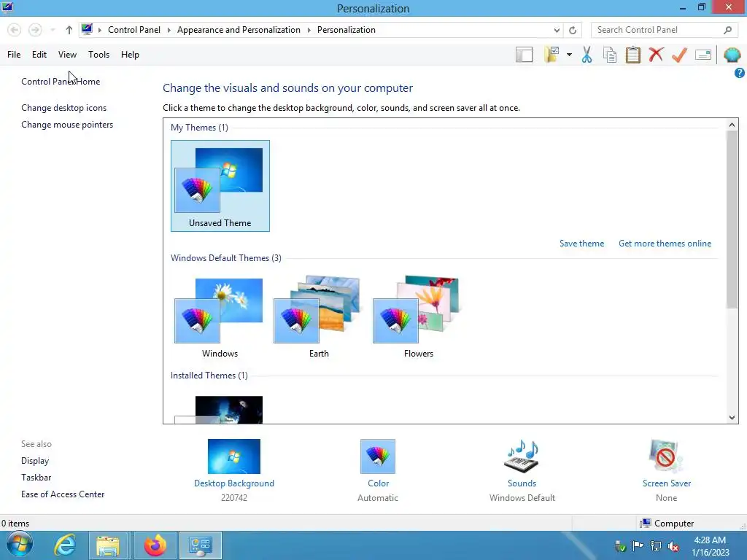The width and height of the screenshot is (747, 560).
Task: Open Ease of Access Center link
Action: [x=63, y=494]
